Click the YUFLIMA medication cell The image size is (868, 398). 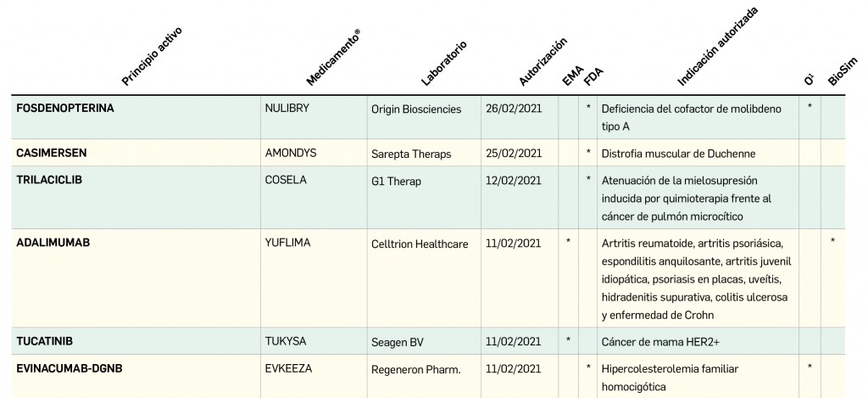tap(288, 243)
